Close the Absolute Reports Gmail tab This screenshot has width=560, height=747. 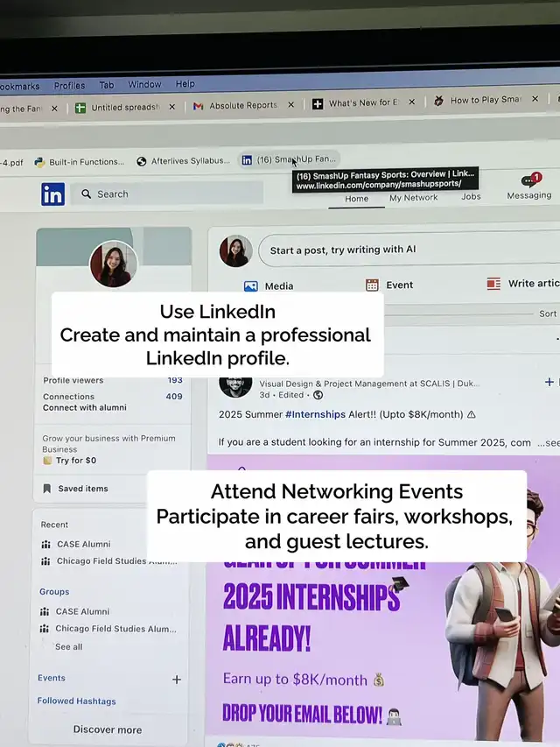pyautogui.click(x=291, y=105)
